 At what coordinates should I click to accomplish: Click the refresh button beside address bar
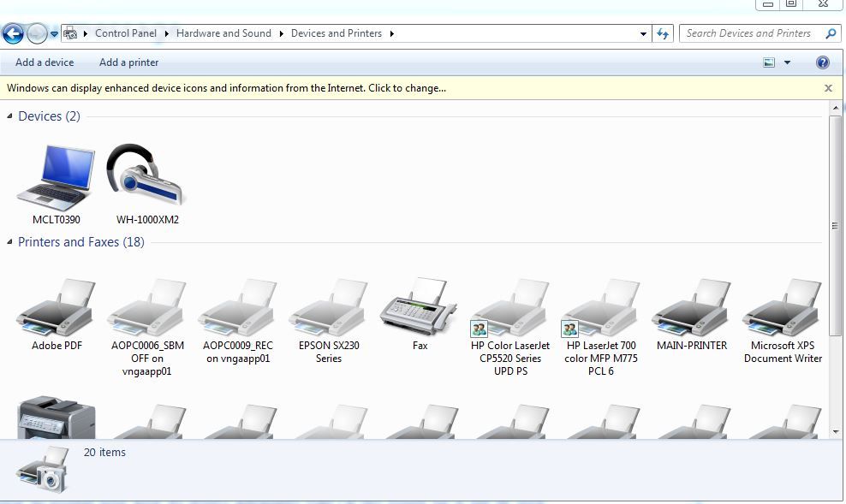(662, 33)
